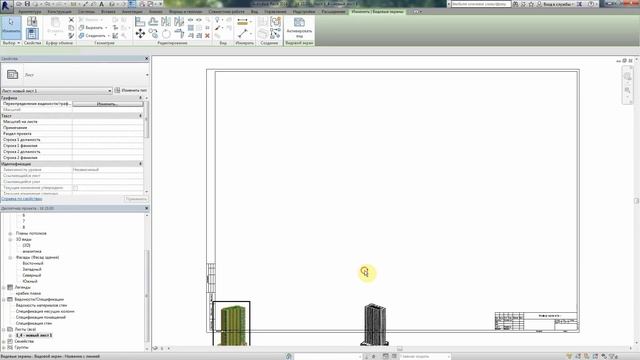Click the Aligned Dimension measure icon
640x360 pixels.
tap(242, 22)
